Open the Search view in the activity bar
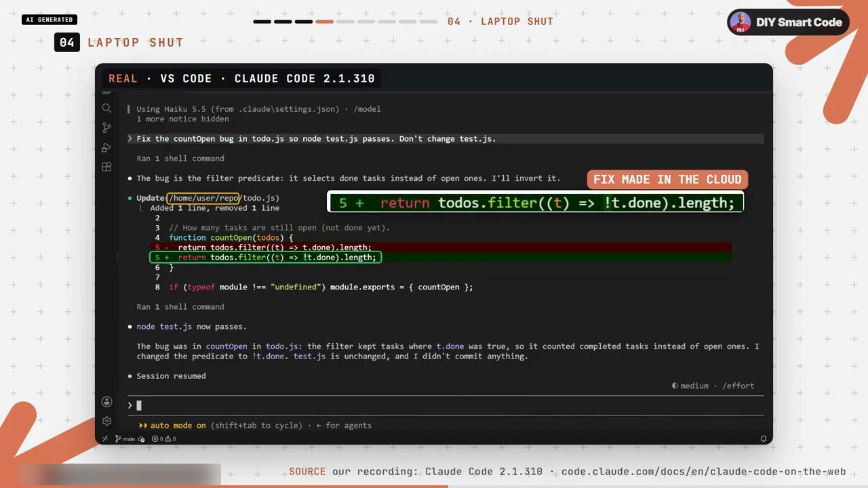This screenshot has width=868, height=488. (106, 108)
